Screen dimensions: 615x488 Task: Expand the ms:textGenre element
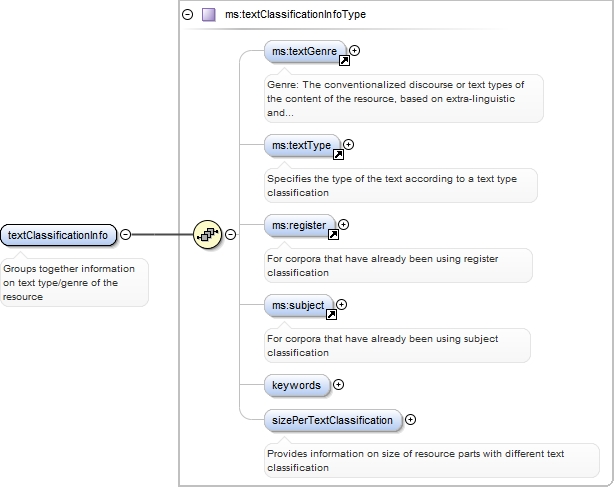[354, 50]
